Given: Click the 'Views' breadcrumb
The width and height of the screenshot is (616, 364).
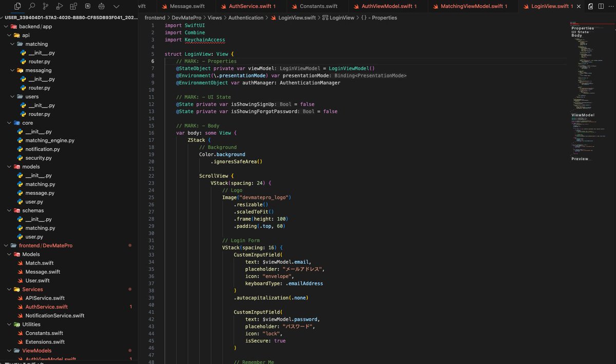Looking at the screenshot, I should (x=215, y=17).
